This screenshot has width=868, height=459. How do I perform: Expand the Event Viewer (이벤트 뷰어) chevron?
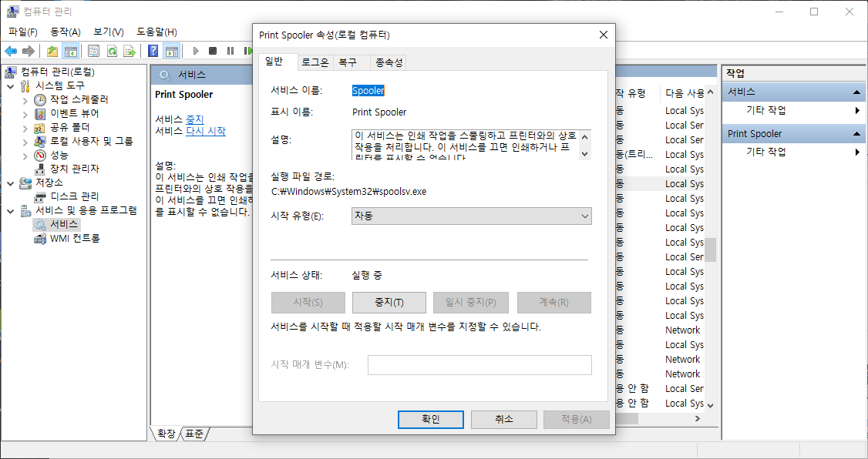(x=25, y=114)
